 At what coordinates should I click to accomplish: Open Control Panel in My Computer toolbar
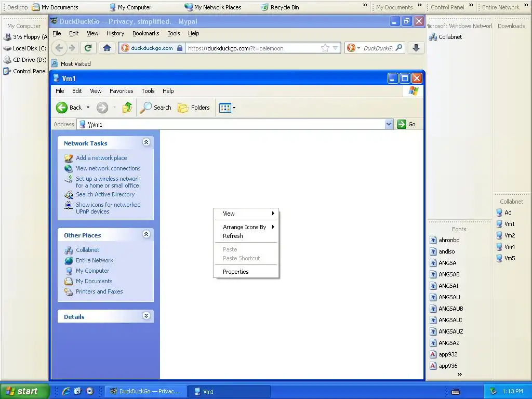(x=25, y=71)
